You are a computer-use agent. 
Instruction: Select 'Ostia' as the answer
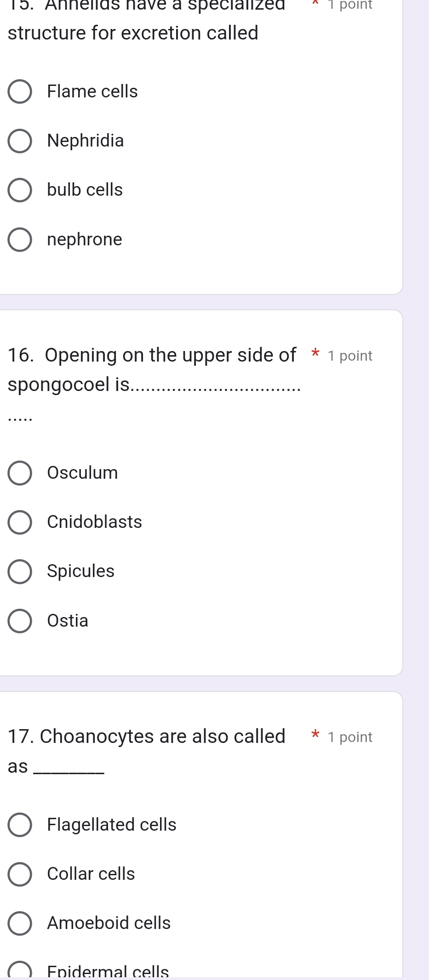20,621
